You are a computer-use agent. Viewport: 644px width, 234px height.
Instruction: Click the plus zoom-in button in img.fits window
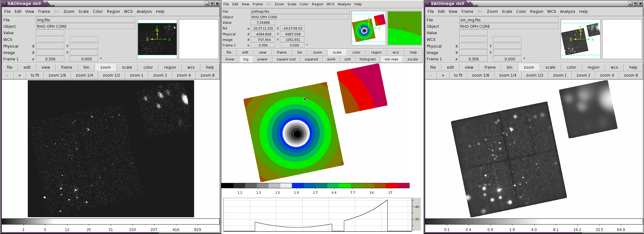pyautogui.click(x=20, y=75)
